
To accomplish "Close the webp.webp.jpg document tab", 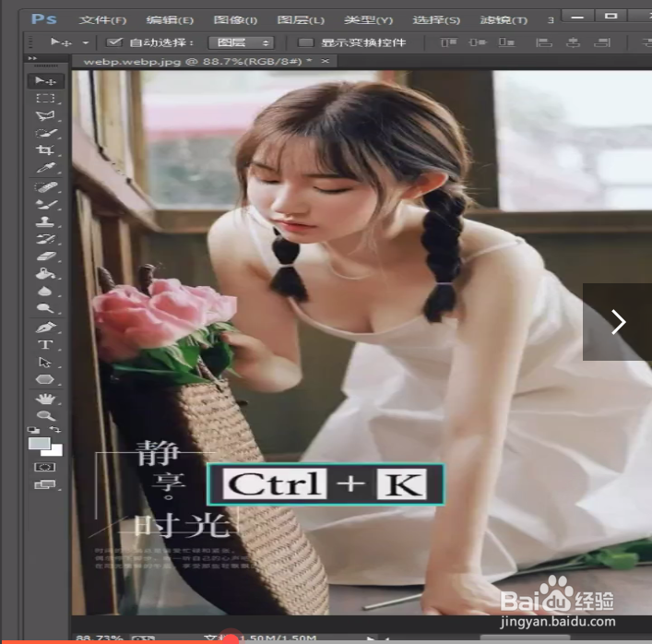I will (326, 62).
